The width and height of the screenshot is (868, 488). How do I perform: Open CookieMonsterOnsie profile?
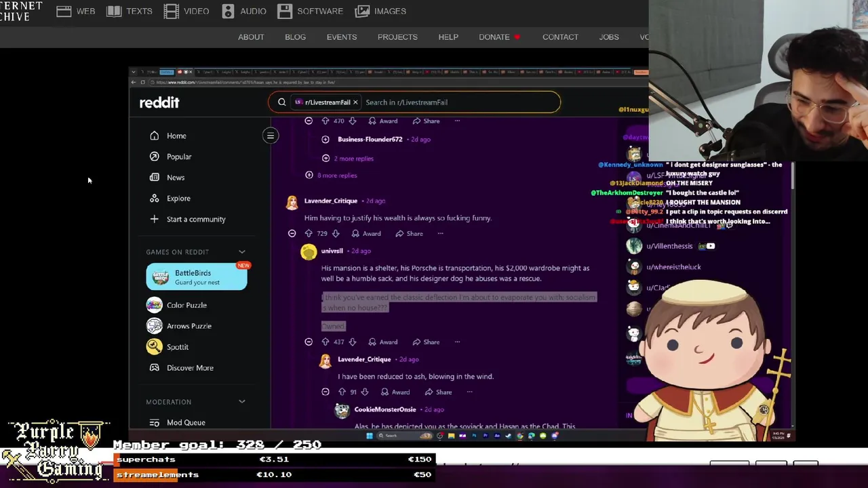pyautogui.click(x=384, y=409)
